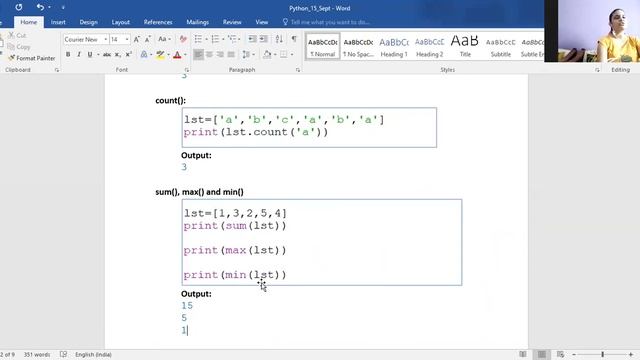This screenshot has width=640, height=360.
Task: Apply Text Effects glowing A icon
Action: 144,54
